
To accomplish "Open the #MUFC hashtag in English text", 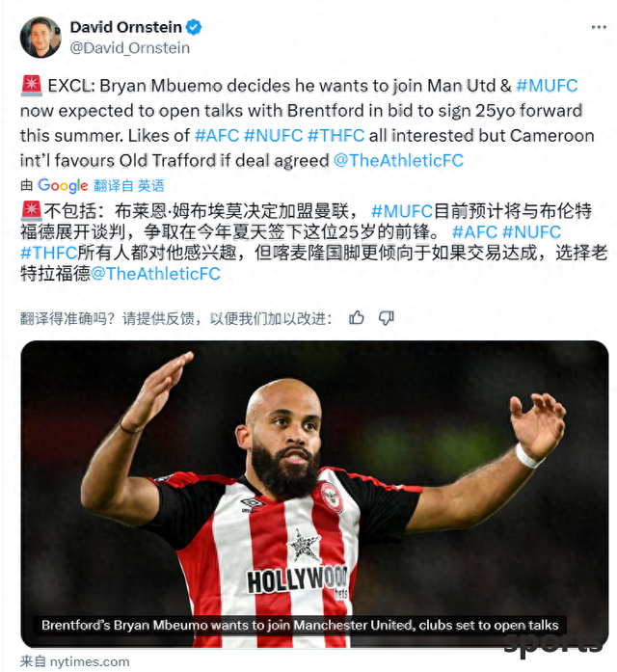I will (x=548, y=86).
